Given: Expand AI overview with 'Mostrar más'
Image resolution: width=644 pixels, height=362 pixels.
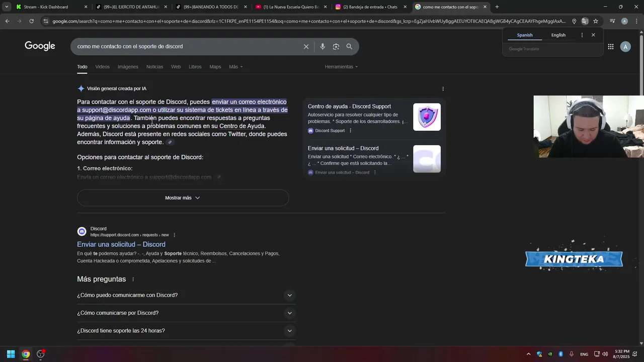Looking at the screenshot, I should click(183, 198).
